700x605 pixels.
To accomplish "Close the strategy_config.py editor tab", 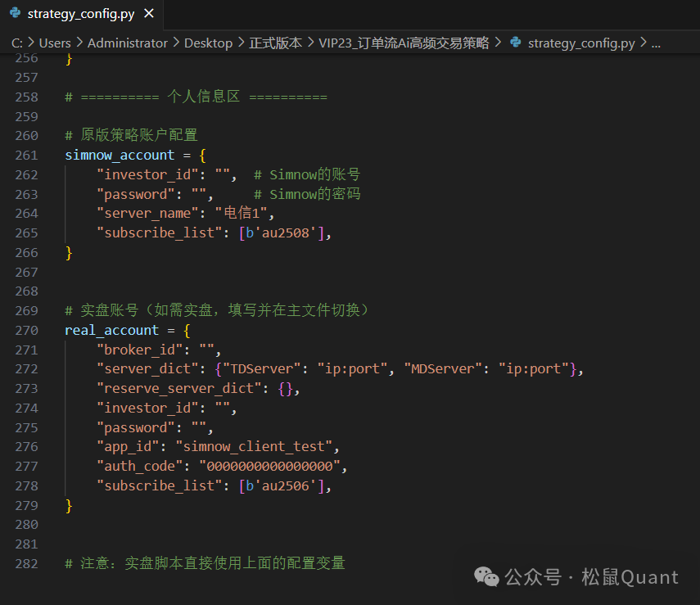I will pos(148,14).
